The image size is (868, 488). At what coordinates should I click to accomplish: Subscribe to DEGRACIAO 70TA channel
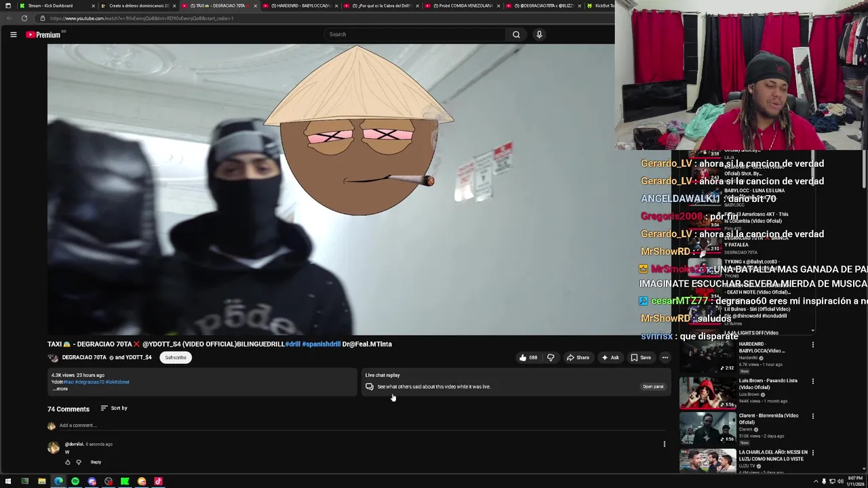coord(176,358)
